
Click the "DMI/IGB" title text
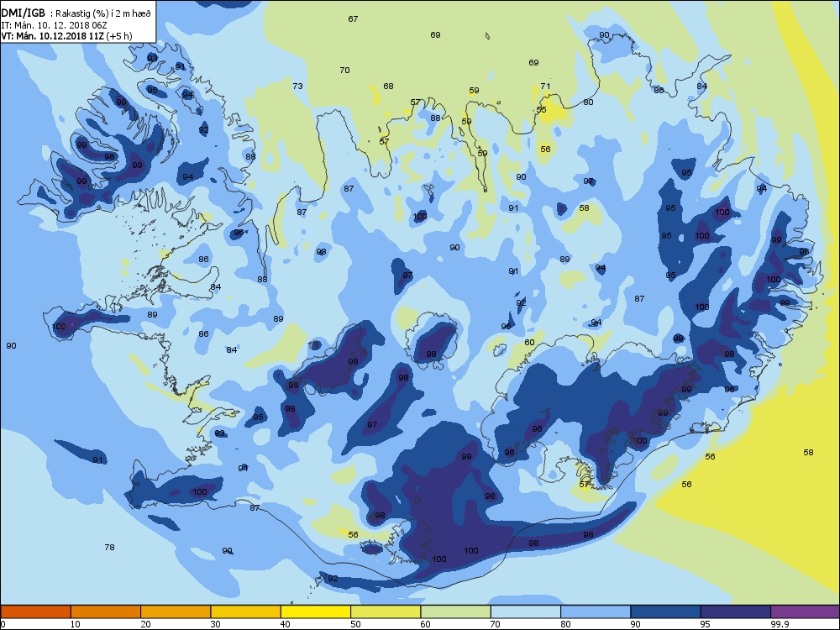point(23,13)
